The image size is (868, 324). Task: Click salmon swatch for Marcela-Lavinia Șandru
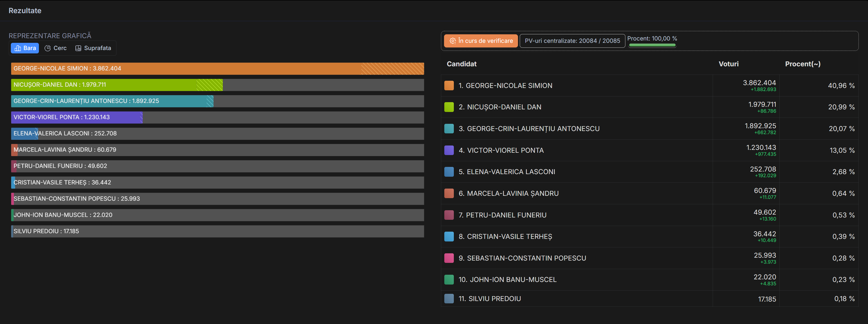449,193
